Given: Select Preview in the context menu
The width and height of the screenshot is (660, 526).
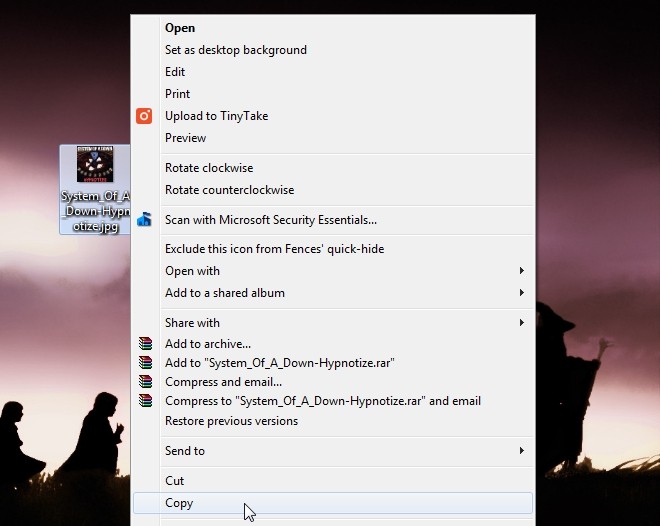Looking at the screenshot, I should [333, 138].
